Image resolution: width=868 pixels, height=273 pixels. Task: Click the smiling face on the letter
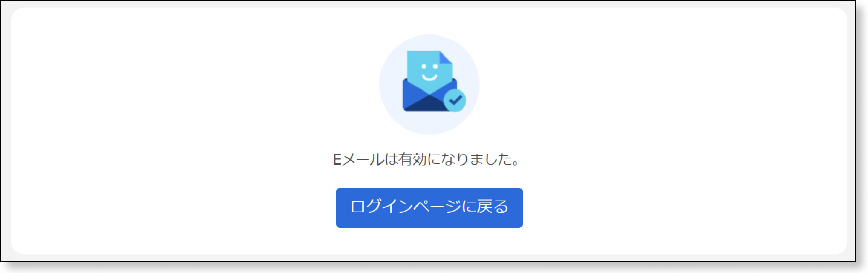[x=429, y=72]
